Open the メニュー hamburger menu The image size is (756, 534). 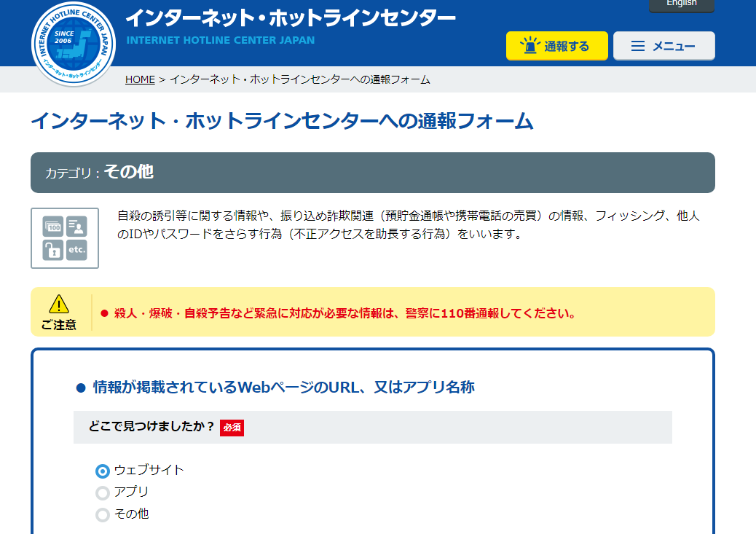[664, 46]
